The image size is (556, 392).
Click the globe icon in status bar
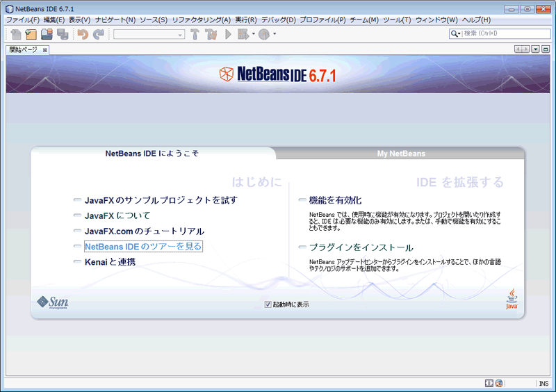point(499,383)
